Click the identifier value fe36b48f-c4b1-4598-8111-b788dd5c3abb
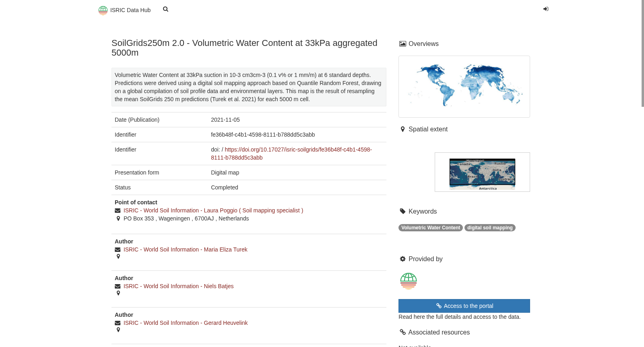Image resolution: width=644 pixels, height=347 pixels. [263, 135]
